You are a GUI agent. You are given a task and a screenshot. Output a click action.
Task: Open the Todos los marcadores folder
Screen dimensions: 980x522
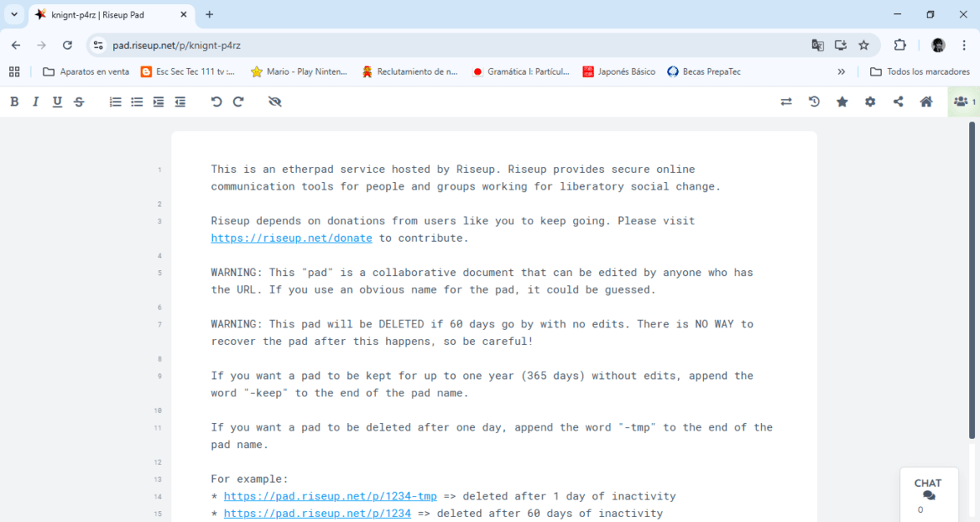(x=919, y=71)
